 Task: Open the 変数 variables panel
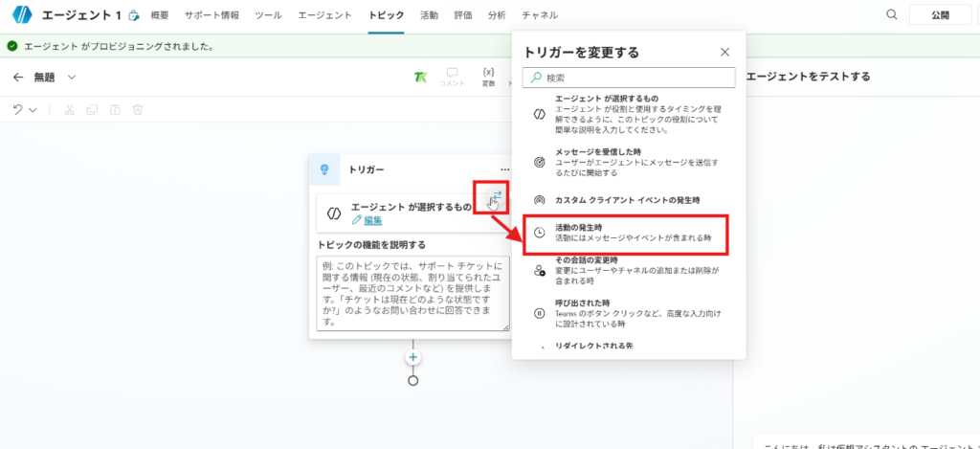[488, 78]
